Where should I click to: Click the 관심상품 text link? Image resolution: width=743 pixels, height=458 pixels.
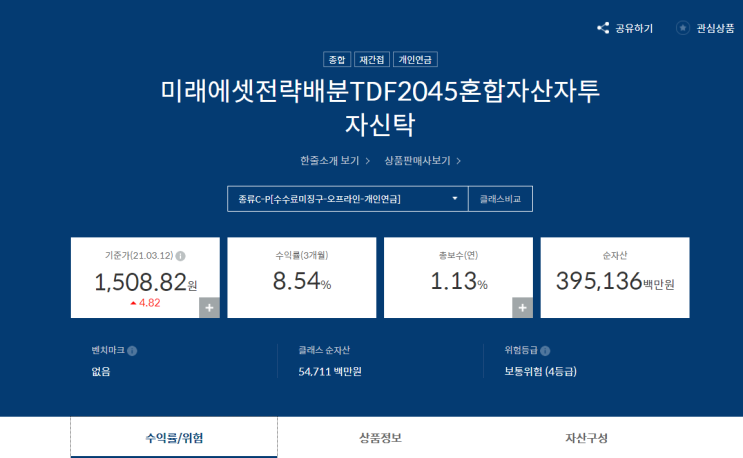coord(715,28)
